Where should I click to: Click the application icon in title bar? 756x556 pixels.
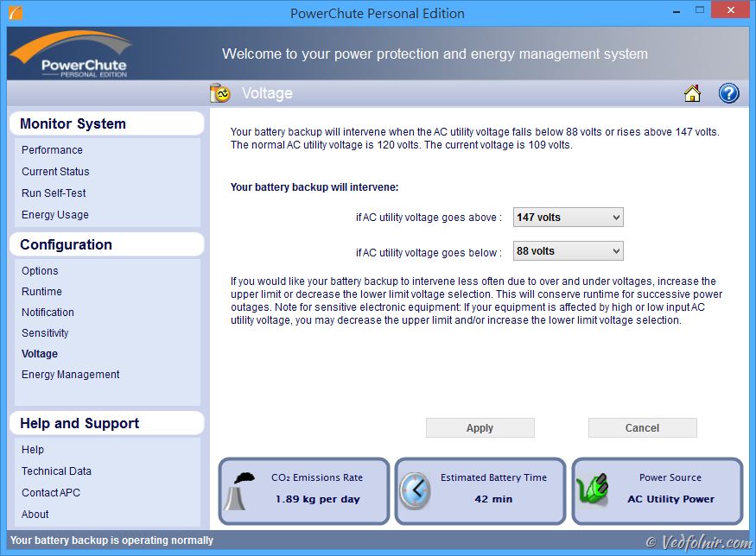coord(16,13)
